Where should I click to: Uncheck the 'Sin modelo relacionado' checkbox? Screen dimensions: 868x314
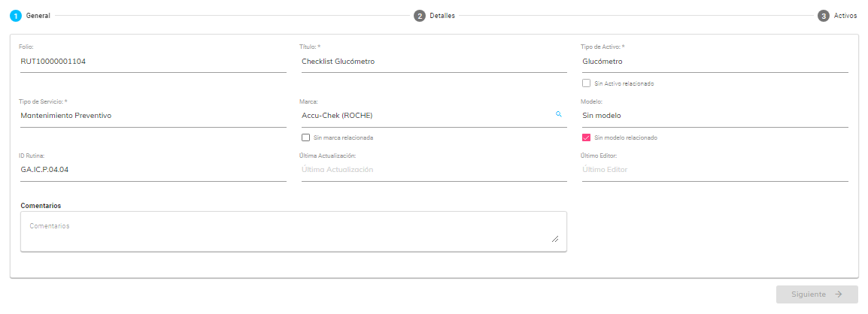tap(587, 137)
